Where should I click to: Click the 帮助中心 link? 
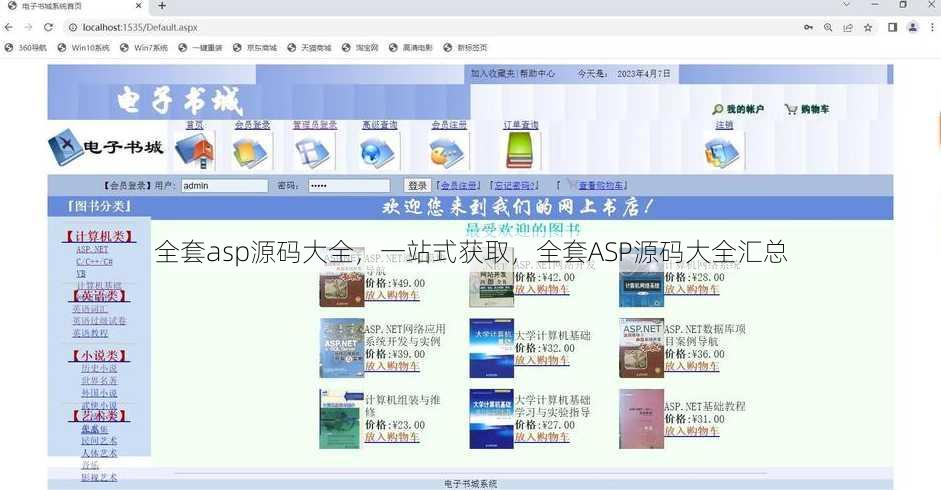tap(538, 73)
